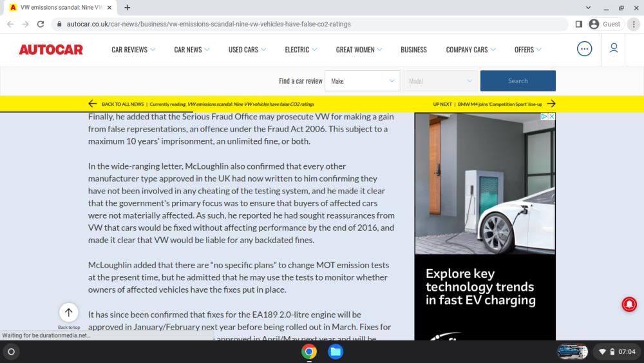
Task: Expand the Car News menu
Action: pyautogui.click(x=192, y=50)
